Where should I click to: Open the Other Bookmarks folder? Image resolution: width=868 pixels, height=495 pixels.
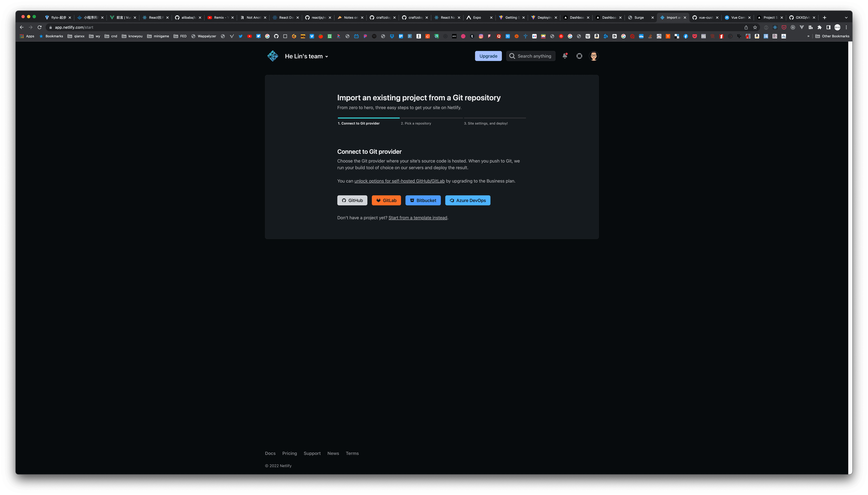[832, 36]
